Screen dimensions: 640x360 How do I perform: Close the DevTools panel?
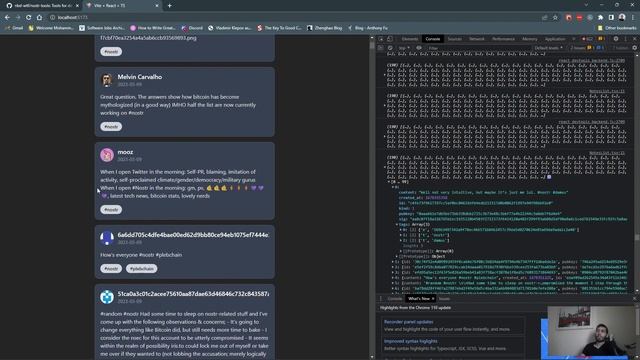click(634, 39)
